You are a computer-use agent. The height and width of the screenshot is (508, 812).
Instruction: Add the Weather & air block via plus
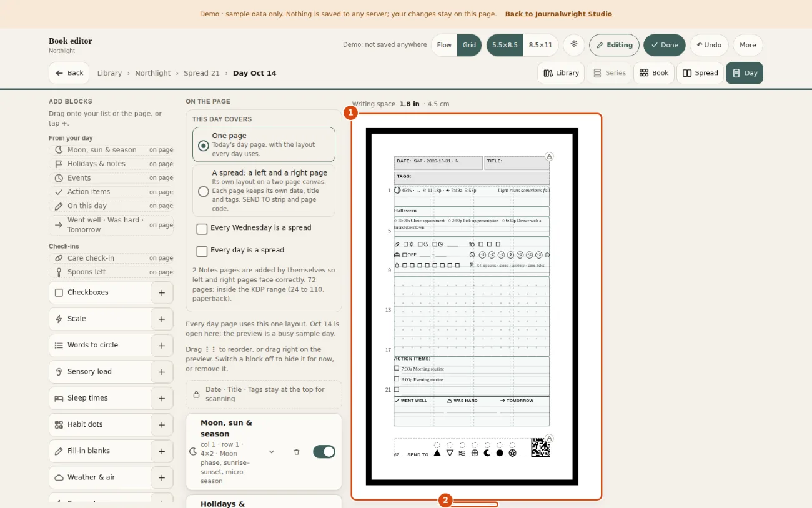coord(162,477)
